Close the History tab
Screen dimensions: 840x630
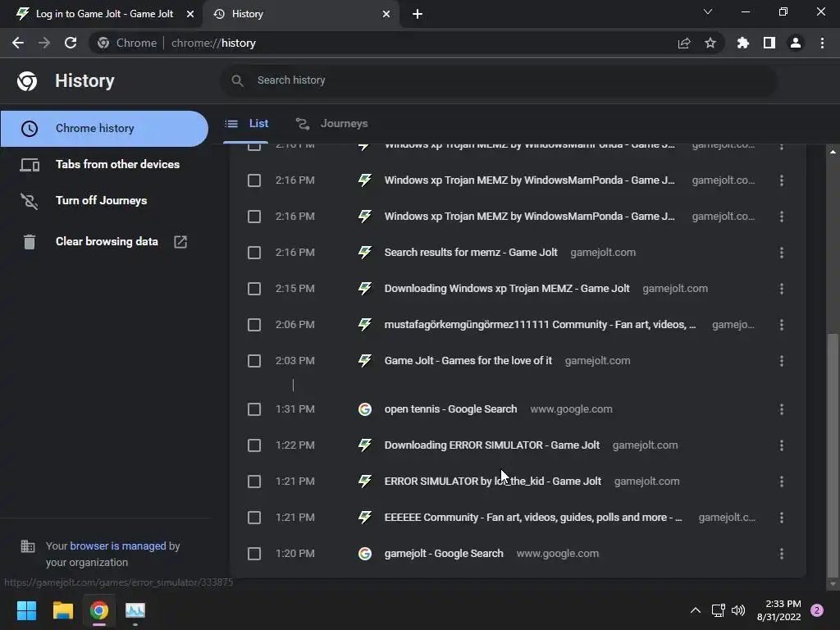(386, 14)
